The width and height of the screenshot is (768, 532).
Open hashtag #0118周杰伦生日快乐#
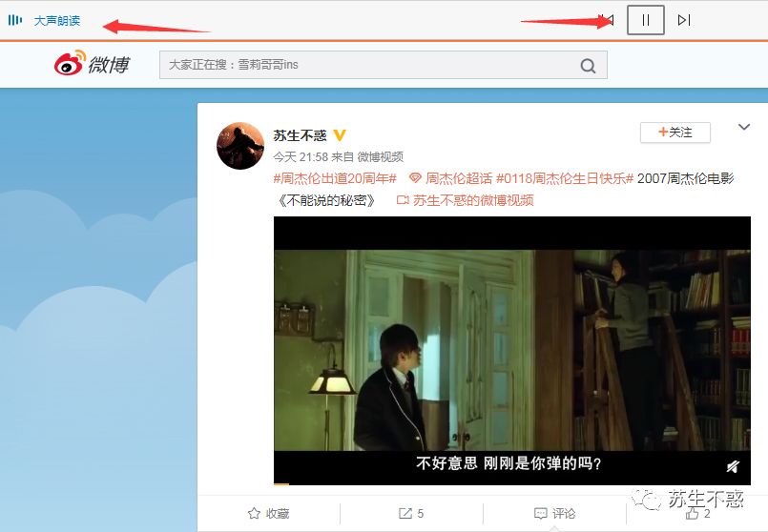565,178
